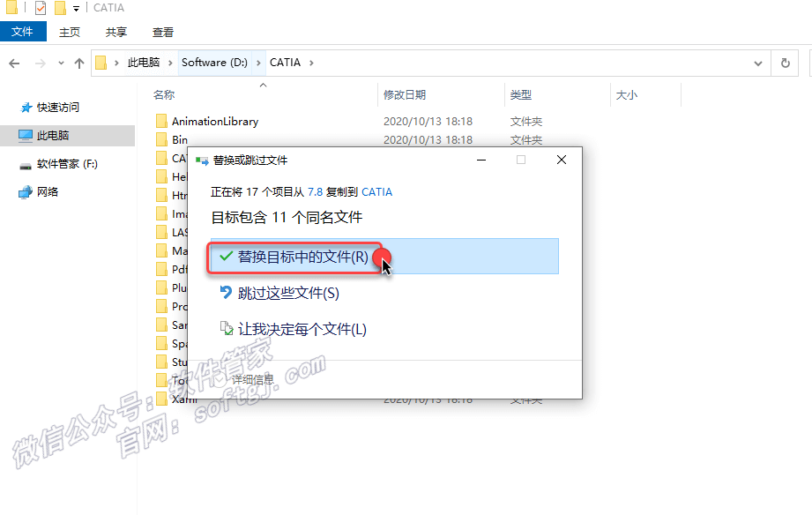Click the network icon in sidebar
Screen dimensions: 812x515
pyautogui.click(x=26, y=192)
